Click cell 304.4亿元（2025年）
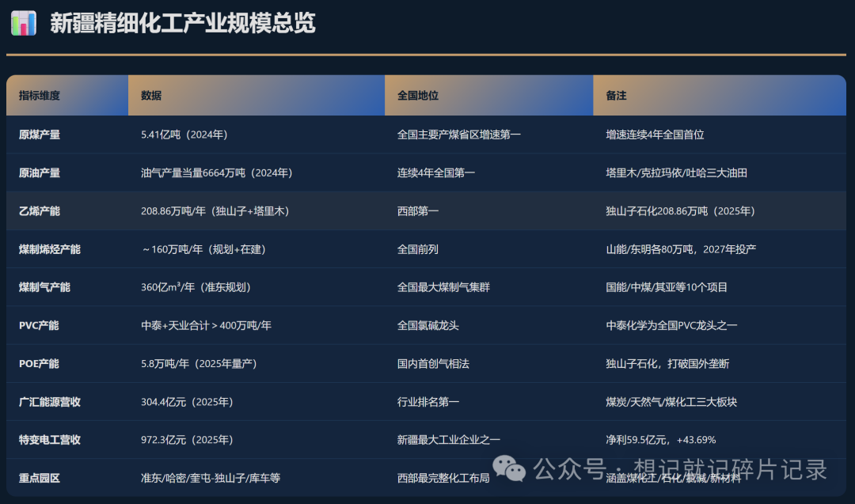This screenshot has height=504, width=855. point(187,402)
